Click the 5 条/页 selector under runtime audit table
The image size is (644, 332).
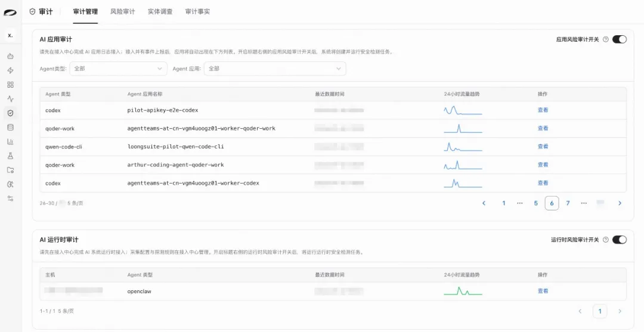[66, 311]
